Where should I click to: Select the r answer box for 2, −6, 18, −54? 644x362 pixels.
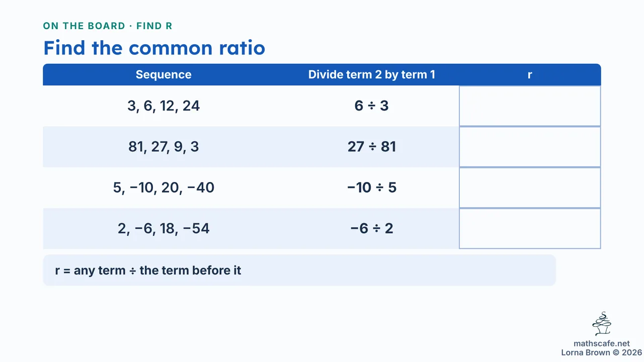click(530, 228)
